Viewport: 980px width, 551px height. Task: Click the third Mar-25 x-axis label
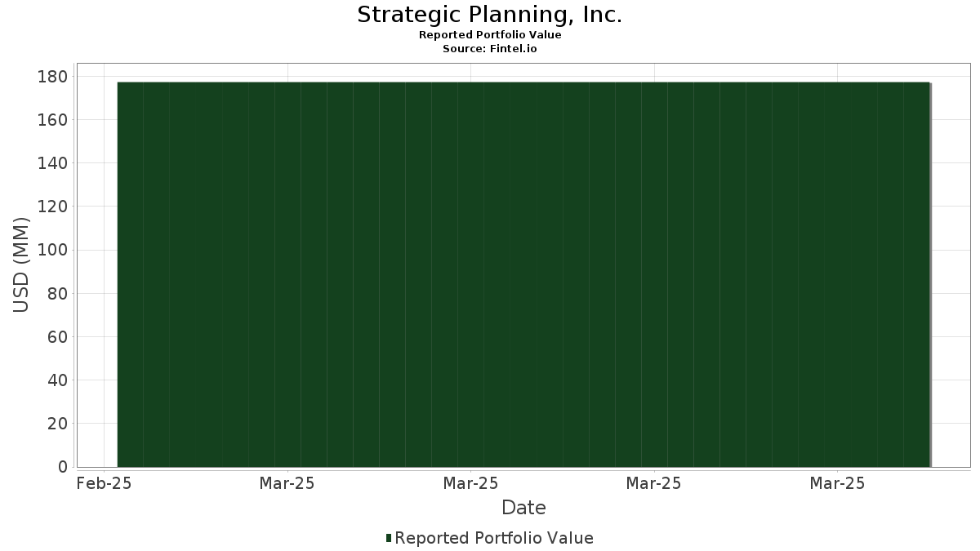653,483
